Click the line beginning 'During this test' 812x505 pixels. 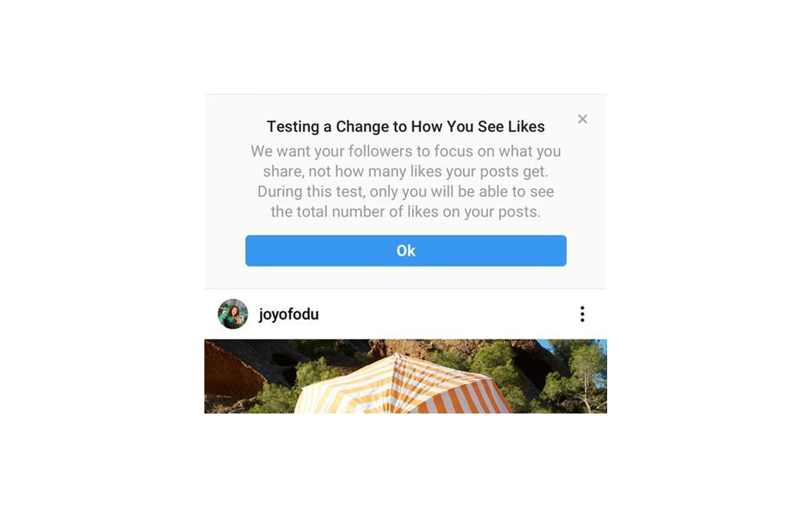(406, 191)
